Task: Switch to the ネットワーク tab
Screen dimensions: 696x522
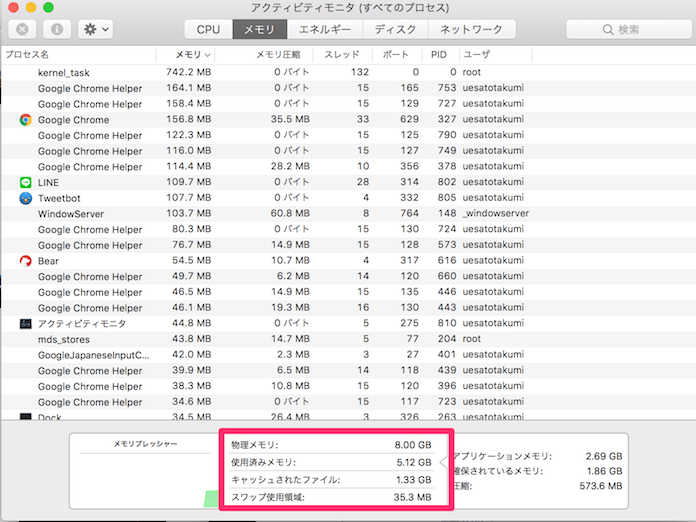Action: pyautogui.click(x=471, y=30)
